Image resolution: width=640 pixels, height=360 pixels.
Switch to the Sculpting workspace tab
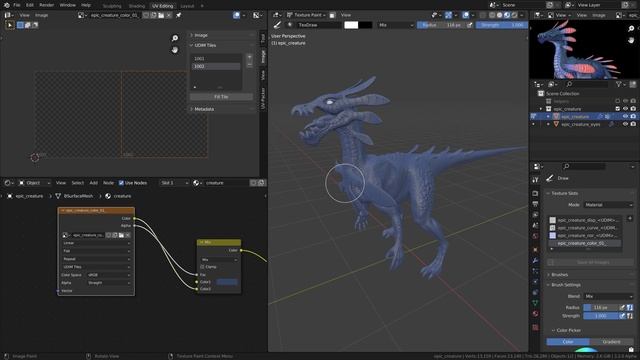tap(112, 6)
